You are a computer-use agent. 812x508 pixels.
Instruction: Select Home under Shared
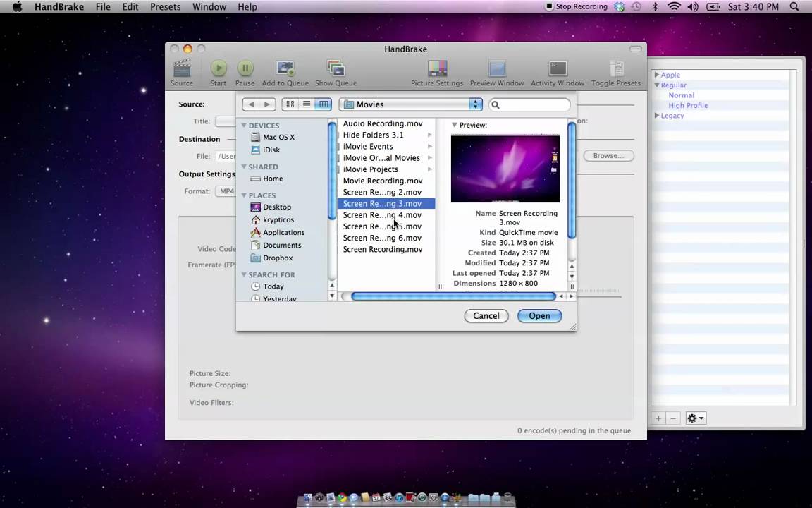(x=266, y=179)
